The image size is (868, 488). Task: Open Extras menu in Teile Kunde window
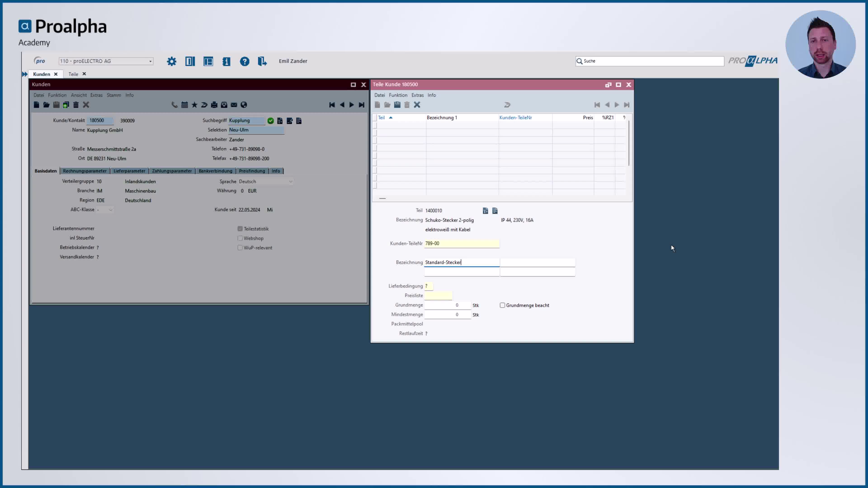[417, 95]
